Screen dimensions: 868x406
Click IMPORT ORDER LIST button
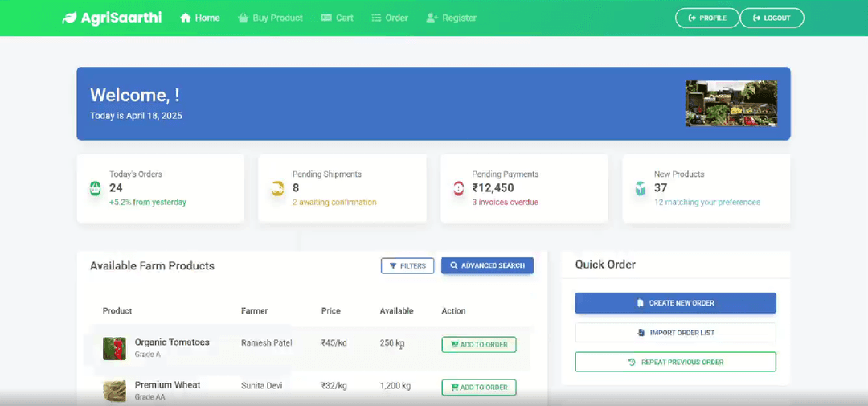click(675, 333)
